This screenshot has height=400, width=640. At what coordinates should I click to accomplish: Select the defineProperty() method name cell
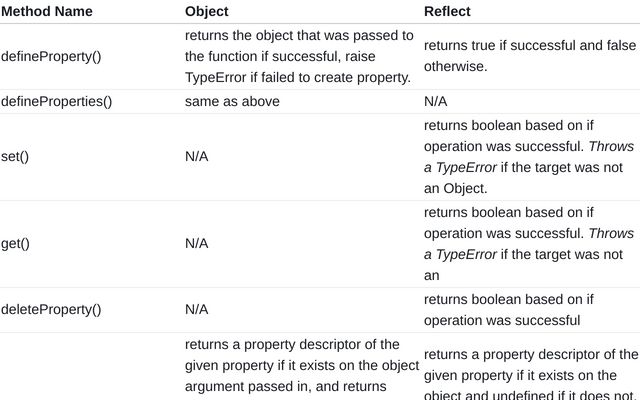51,56
